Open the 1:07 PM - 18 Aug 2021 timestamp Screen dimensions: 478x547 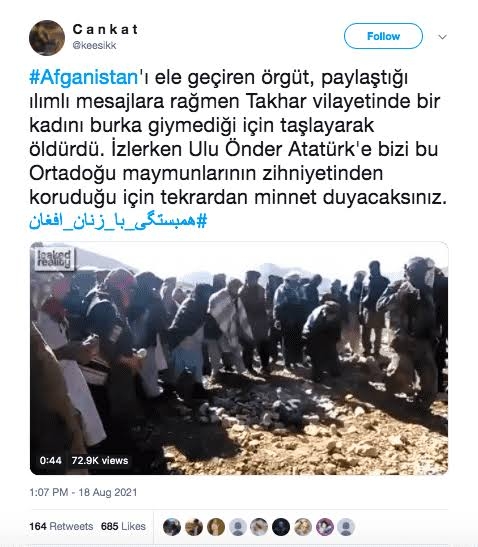(83, 492)
